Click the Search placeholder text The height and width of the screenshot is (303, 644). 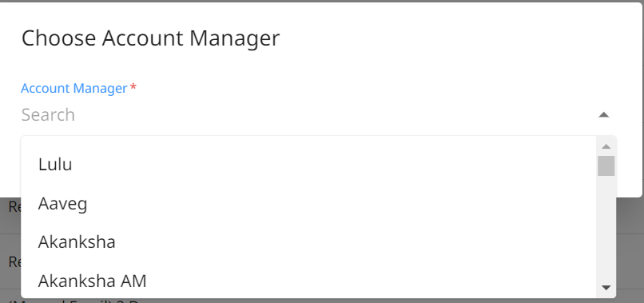click(48, 114)
